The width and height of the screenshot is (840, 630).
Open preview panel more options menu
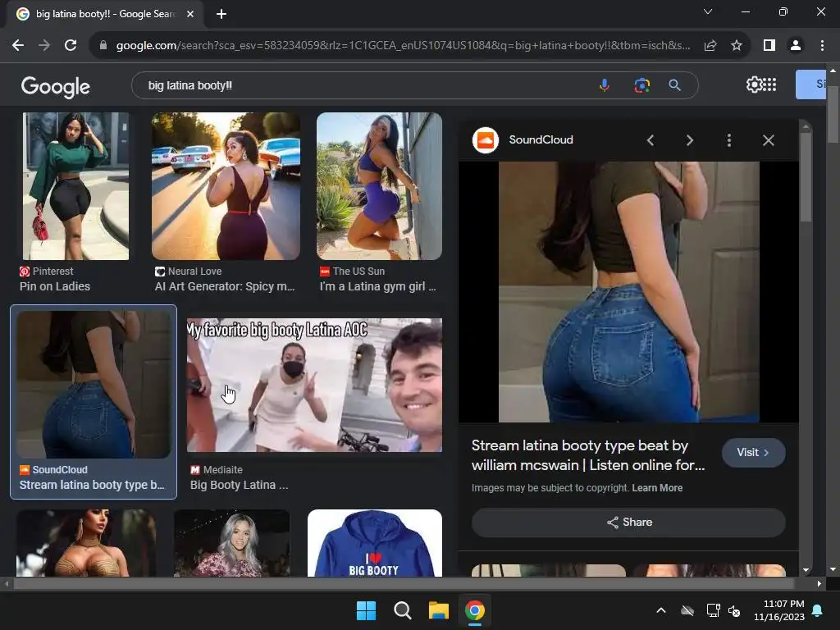pos(728,140)
